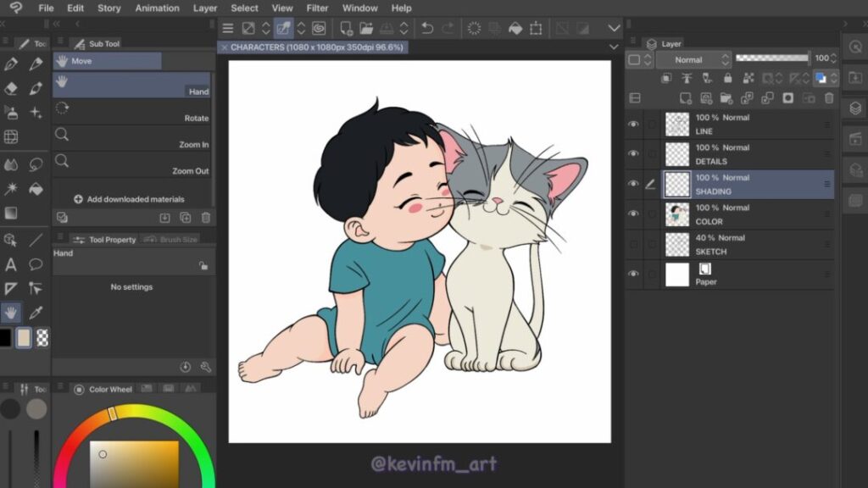Viewport: 868px width, 488px height.
Task: Expand the command bar overflow chevron
Action: pyautogui.click(x=615, y=28)
